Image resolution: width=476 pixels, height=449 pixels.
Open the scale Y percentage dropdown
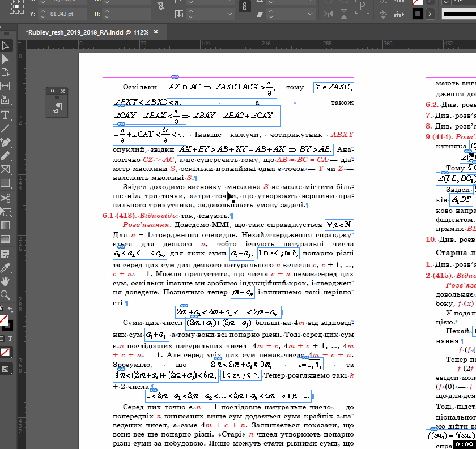pyautogui.click(x=230, y=14)
